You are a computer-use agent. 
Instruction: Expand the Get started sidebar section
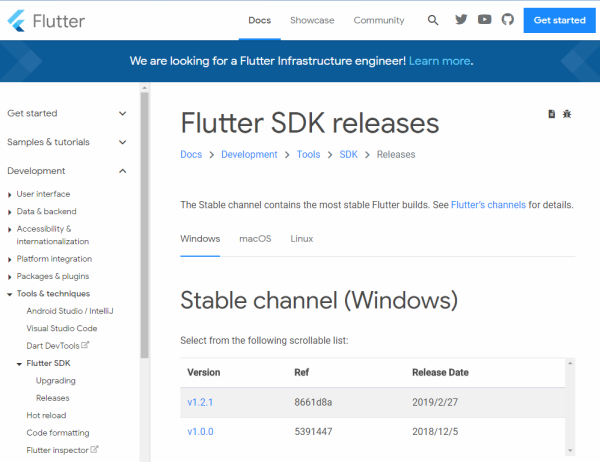pyautogui.click(x=122, y=113)
